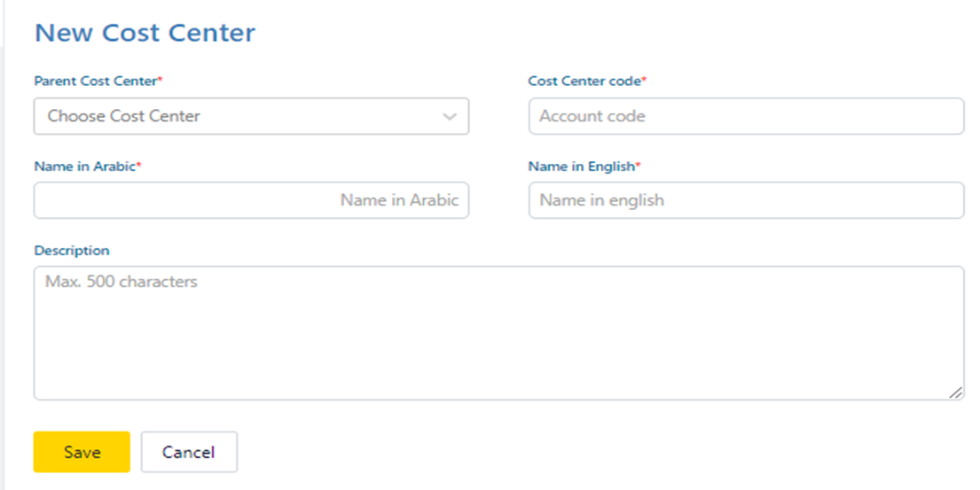The height and width of the screenshot is (490, 980).
Task: Click the 'New Cost Center' heading
Action: pyautogui.click(x=145, y=34)
